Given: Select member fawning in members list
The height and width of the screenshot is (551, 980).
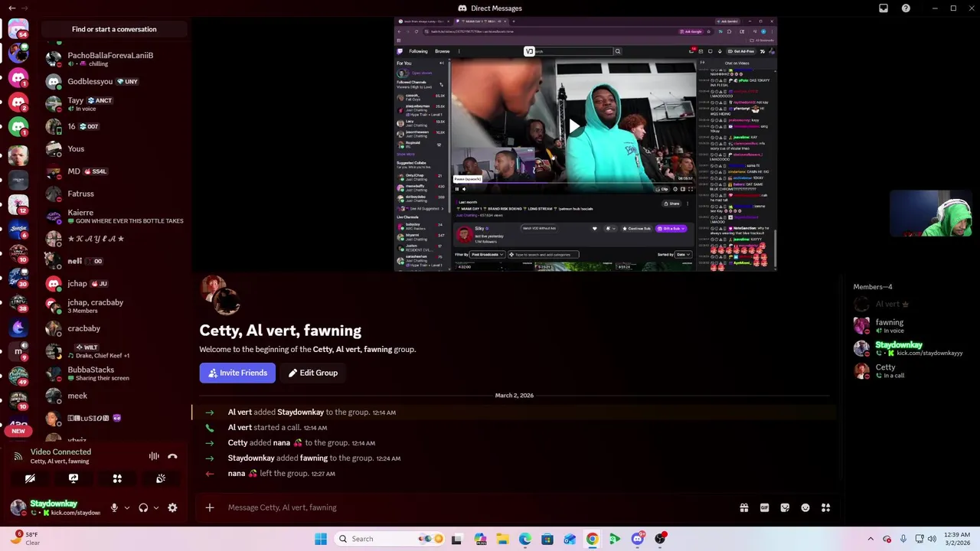Looking at the screenshot, I should (x=911, y=326).
